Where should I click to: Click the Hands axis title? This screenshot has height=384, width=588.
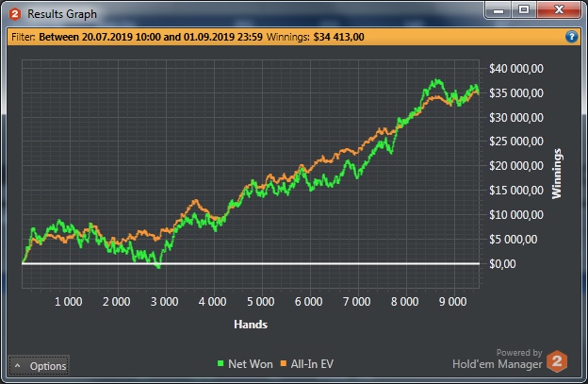[x=251, y=325]
